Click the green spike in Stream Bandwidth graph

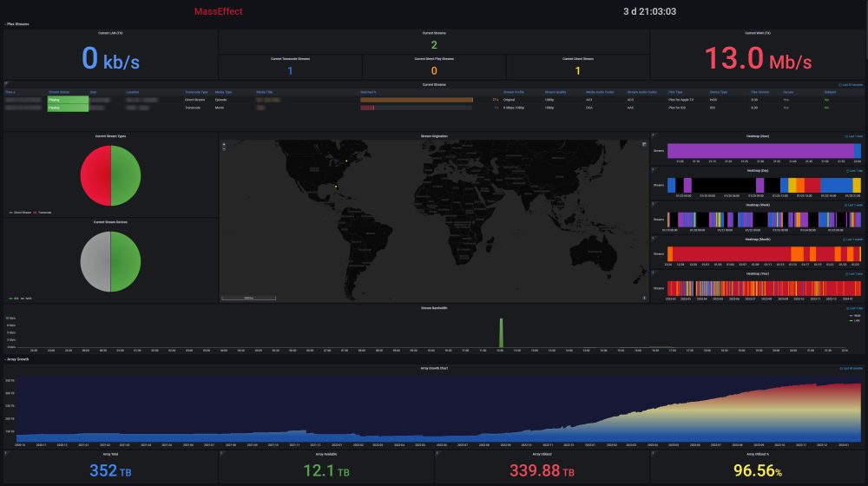point(501,332)
